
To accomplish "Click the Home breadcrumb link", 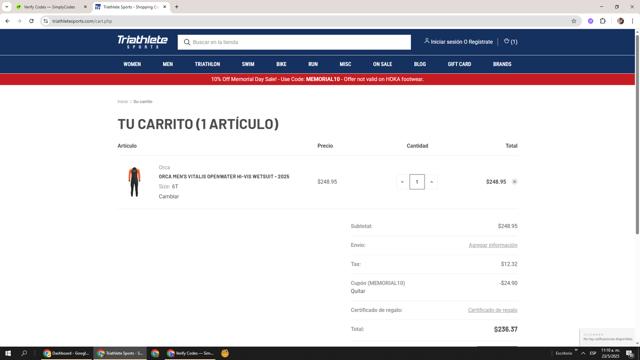I will [x=122, y=102].
